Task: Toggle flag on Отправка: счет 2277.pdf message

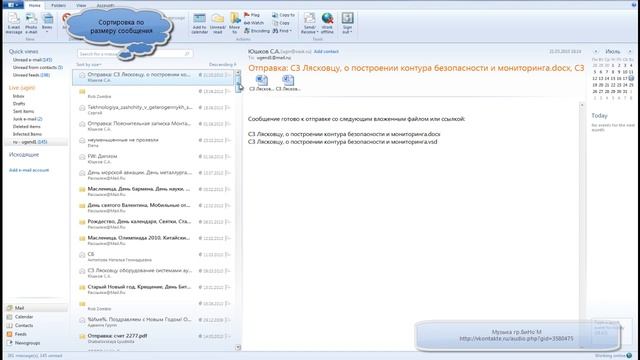Action: [228, 336]
